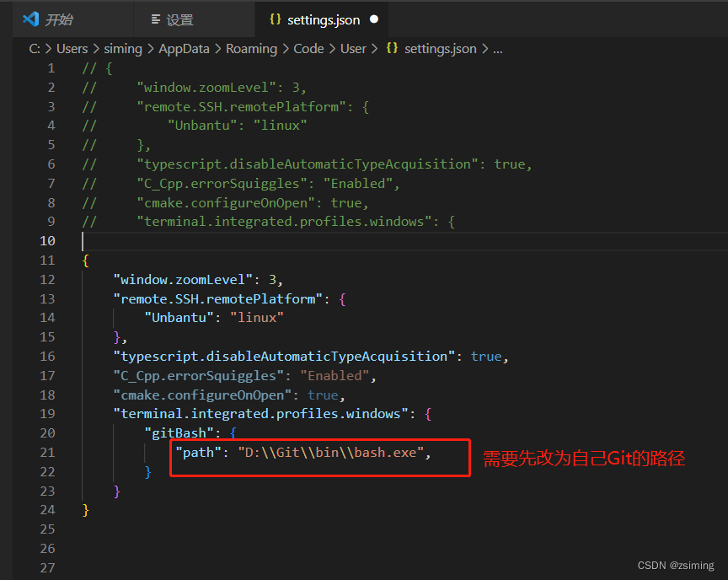Click "typescript.disableAutomaticTypeAcquisition" key on line 16
The width and height of the screenshot is (728, 580).
click(x=284, y=356)
